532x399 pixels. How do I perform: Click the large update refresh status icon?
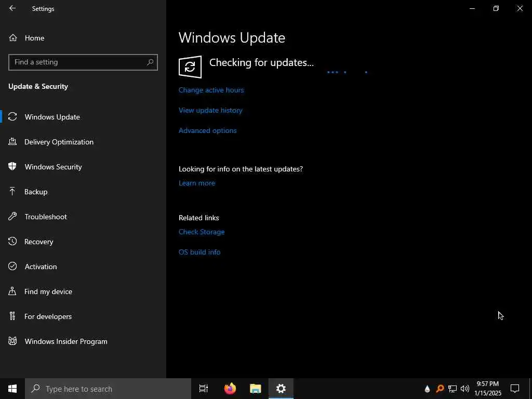pos(190,67)
